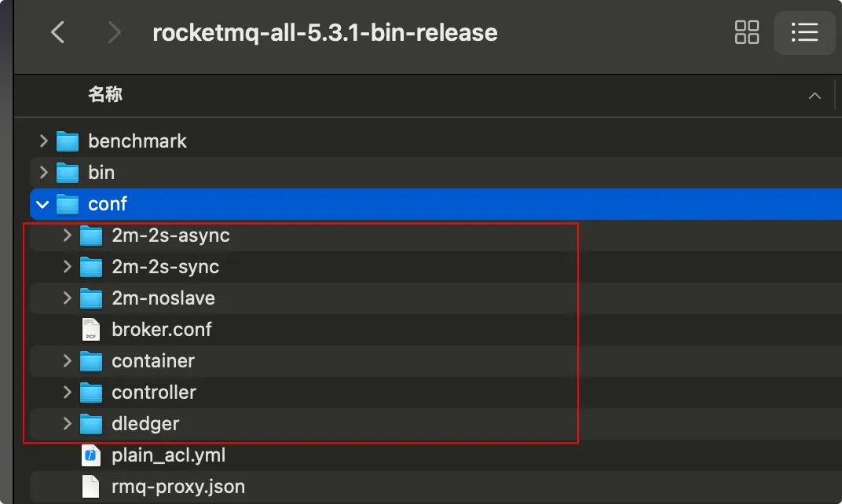Click the rmq-proxy.json file icon
The width and height of the screenshot is (842, 504).
click(x=92, y=487)
